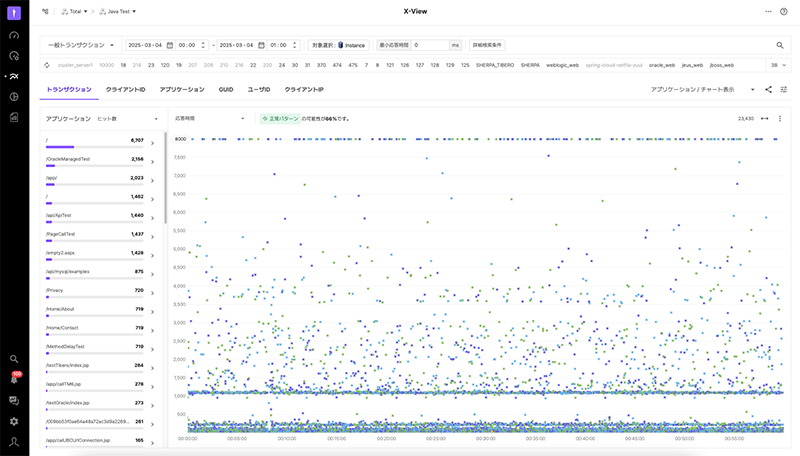Click the 詳細検索条件 button
The width and height of the screenshot is (800, 456).
pyautogui.click(x=487, y=45)
